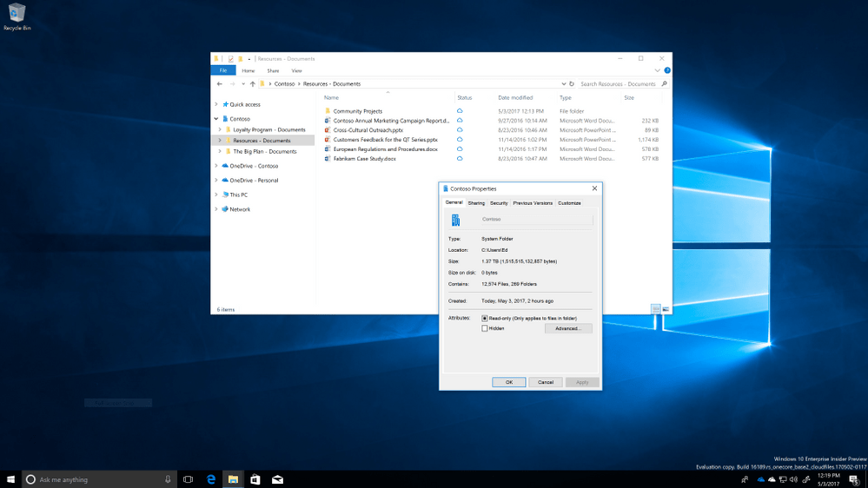Open the Previous Versions tab
868x488 pixels.
pos(533,203)
